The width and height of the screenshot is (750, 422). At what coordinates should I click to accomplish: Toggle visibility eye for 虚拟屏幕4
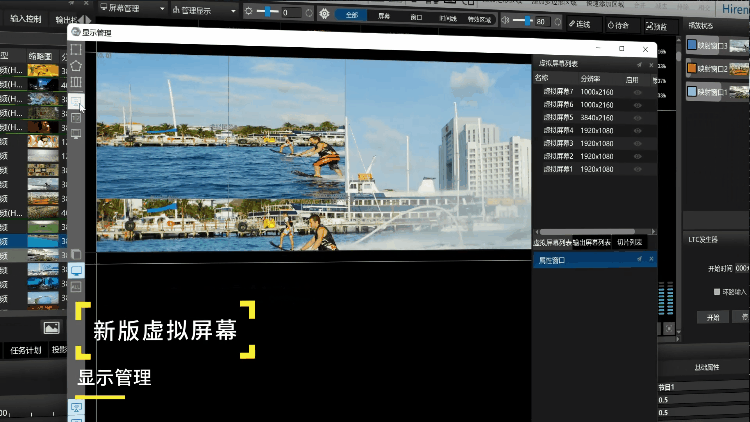pyautogui.click(x=637, y=131)
